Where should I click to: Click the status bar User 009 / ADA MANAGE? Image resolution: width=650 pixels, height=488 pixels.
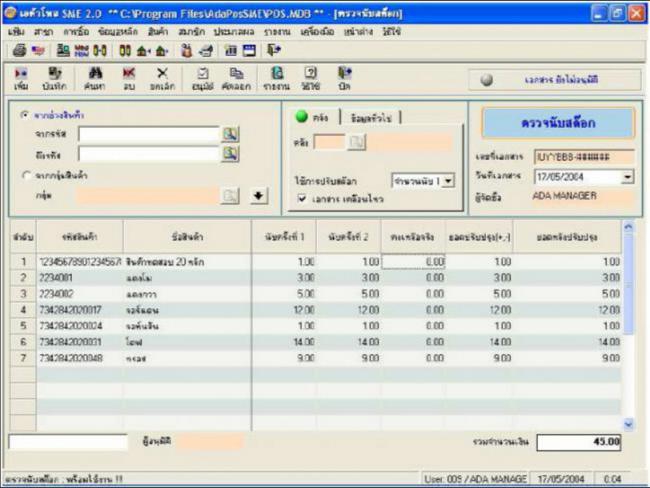475,479
